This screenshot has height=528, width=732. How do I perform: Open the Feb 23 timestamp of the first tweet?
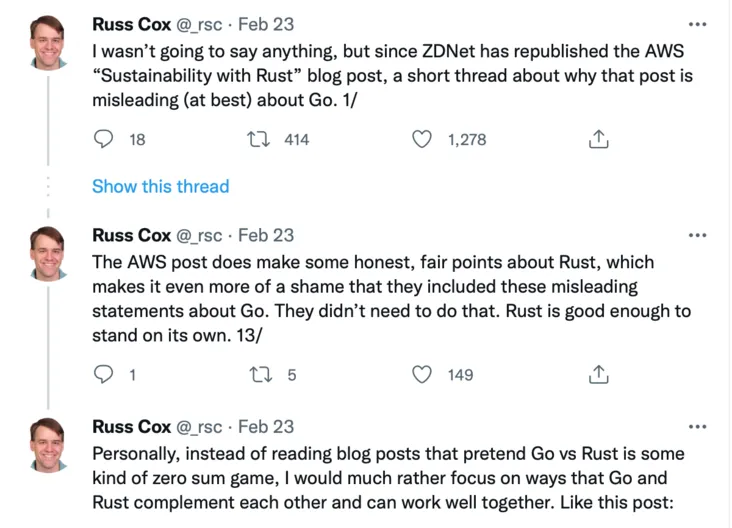266,24
